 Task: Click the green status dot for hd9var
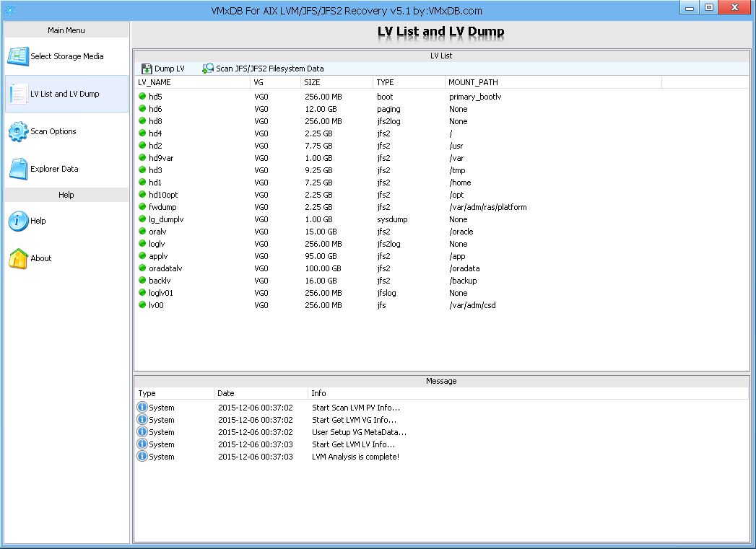pos(142,157)
